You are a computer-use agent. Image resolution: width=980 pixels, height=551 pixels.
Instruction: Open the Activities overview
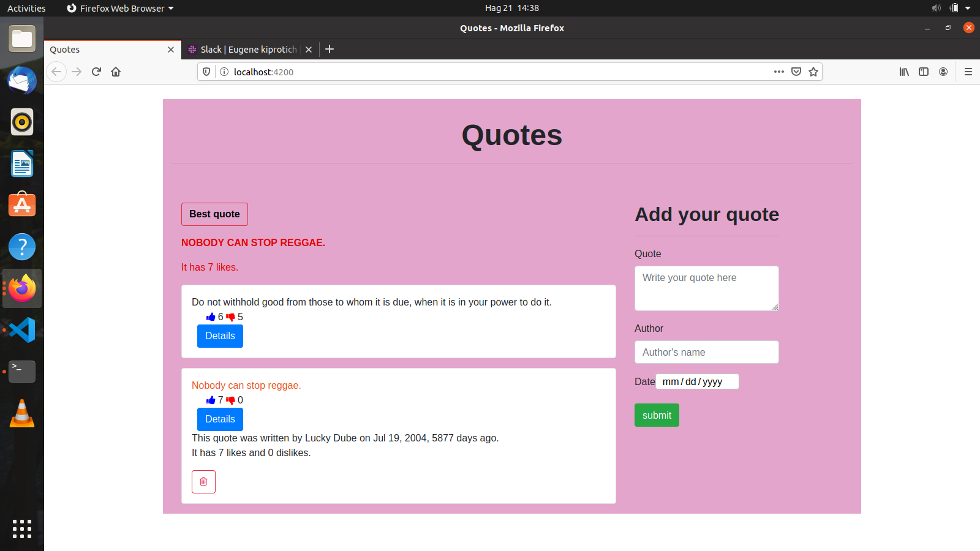click(x=26, y=8)
